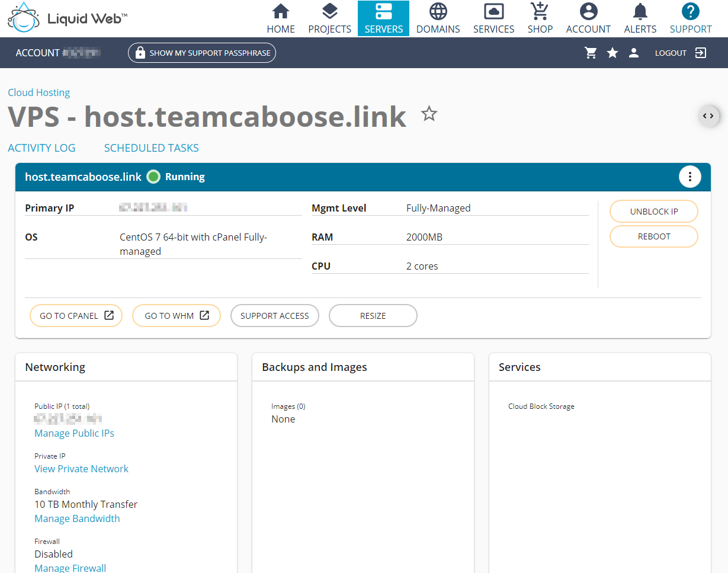Open the three-dot server options menu

pos(689,177)
